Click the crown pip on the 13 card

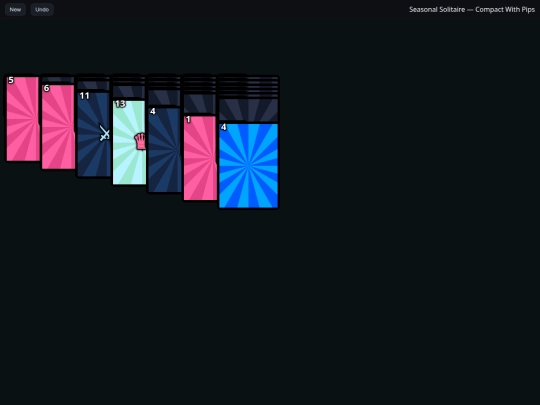140,141
